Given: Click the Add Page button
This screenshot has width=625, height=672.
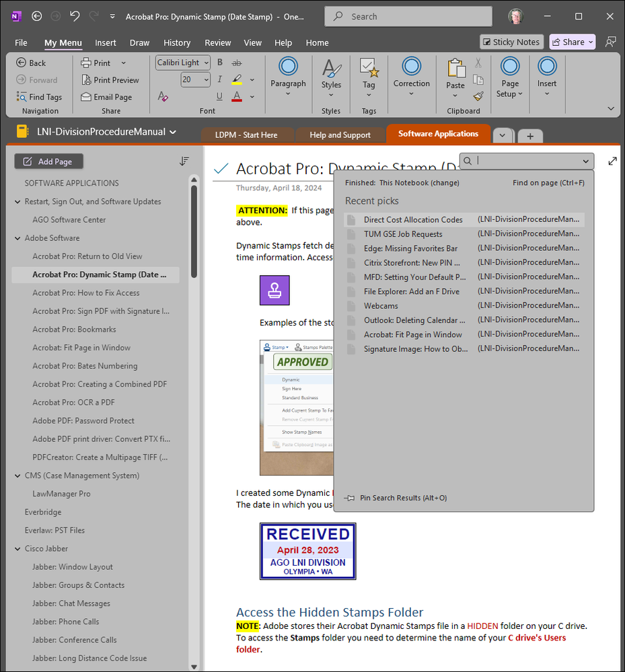Looking at the screenshot, I should [x=49, y=161].
